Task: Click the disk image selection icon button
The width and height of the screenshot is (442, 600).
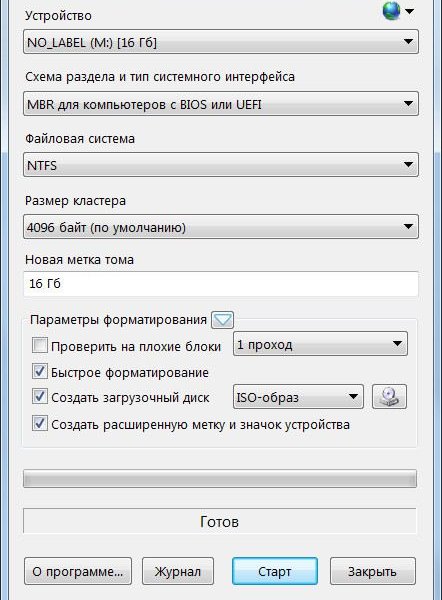Action: [389, 397]
